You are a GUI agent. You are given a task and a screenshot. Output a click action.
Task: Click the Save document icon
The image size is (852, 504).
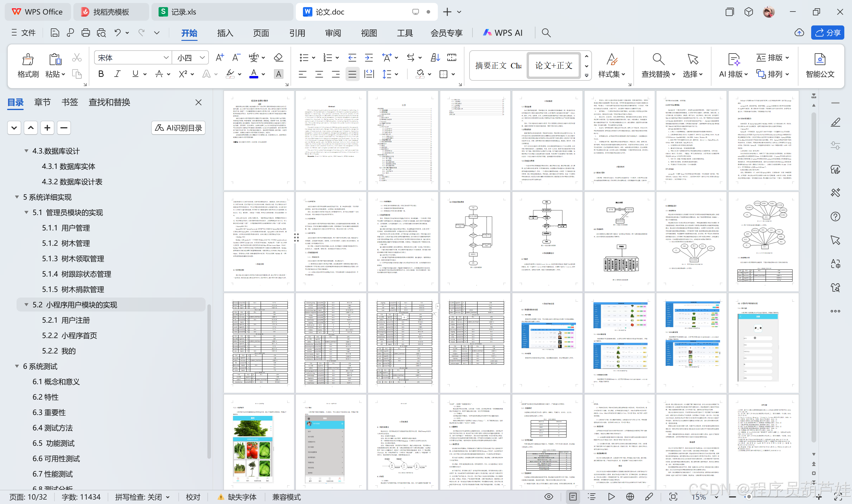(x=55, y=33)
